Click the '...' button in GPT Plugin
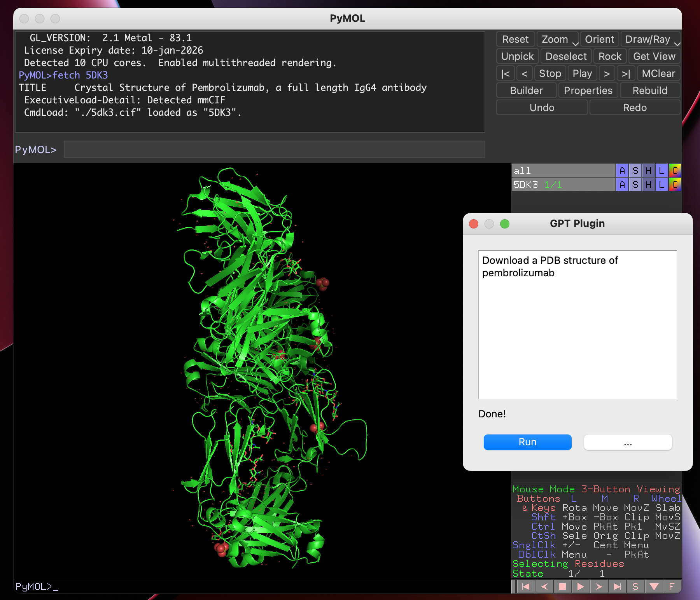This screenshot has width=700, height=600. pos(628,442)
